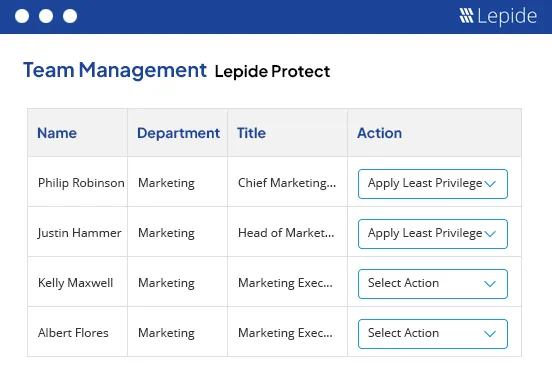Sort by the Department column header
This screenshot has height=380, width=552.
(x=178, y=133)
